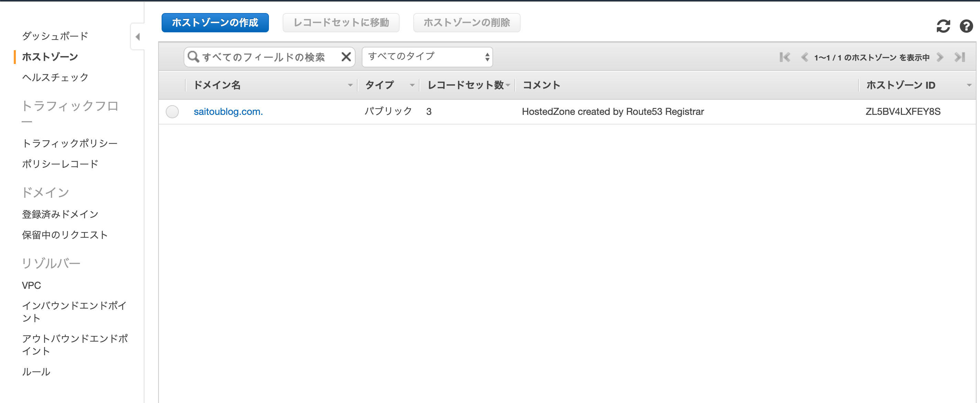Screen dimensions: 980x403
Task: Click the comment HostedZone created by Route53 Registrar
Action: tap(613, 111)
